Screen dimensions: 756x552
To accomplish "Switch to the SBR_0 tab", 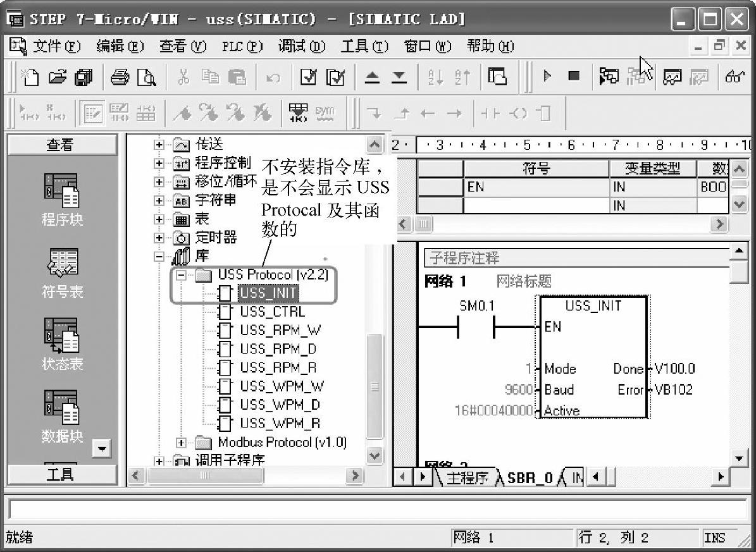I will [x=530, y=477].
